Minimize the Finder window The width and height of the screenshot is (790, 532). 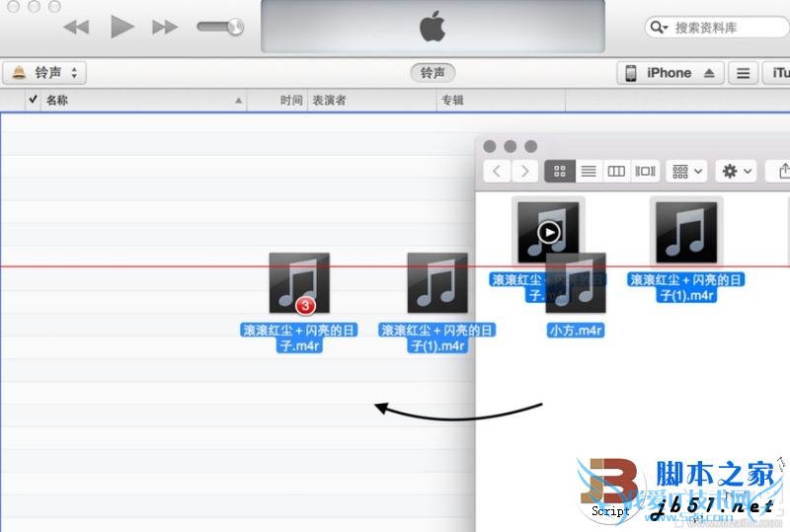[510, 146]
